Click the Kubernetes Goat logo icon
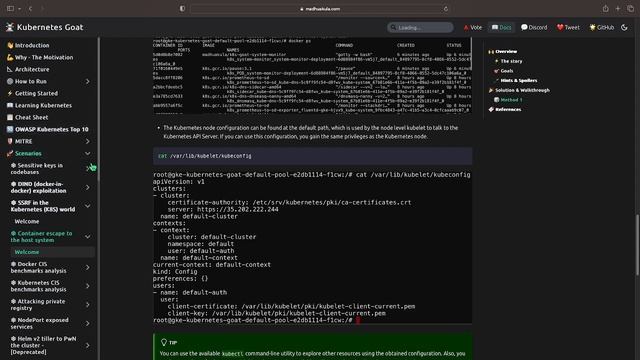The width and height of the screenshot is (640, 360). click(10, 27)
